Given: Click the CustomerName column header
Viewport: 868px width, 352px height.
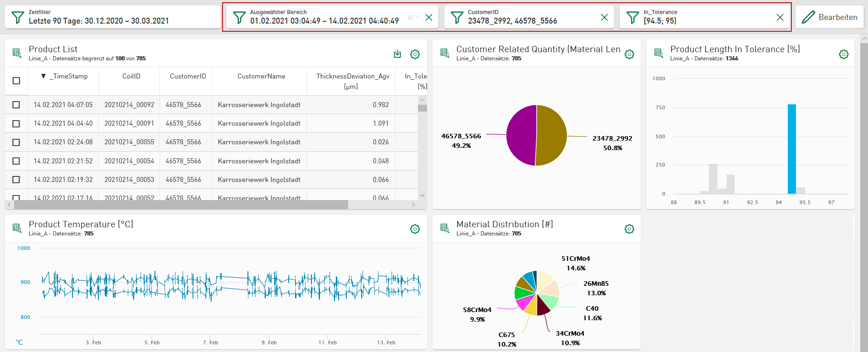Looking at the screenshot, I should tap(261, 76).
